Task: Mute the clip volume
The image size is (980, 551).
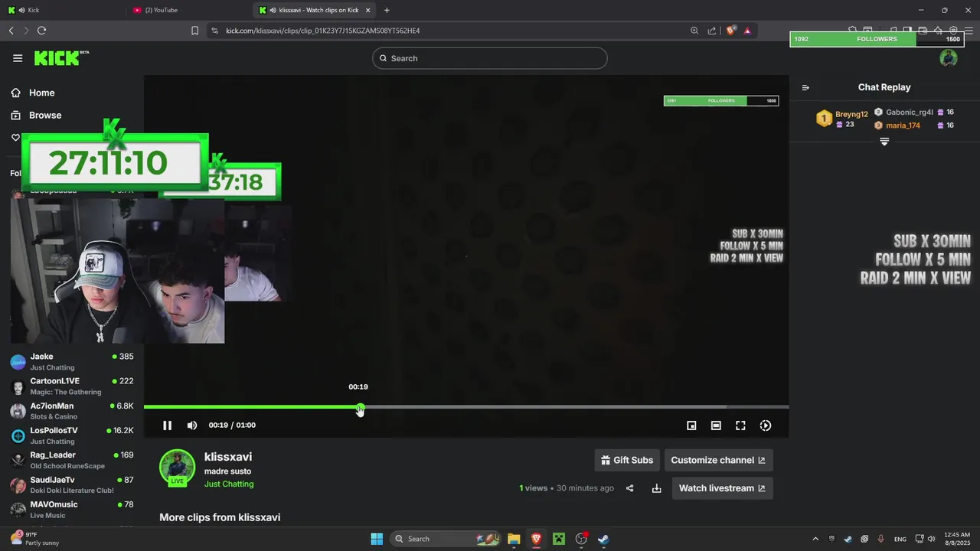Action: (192, 425)
